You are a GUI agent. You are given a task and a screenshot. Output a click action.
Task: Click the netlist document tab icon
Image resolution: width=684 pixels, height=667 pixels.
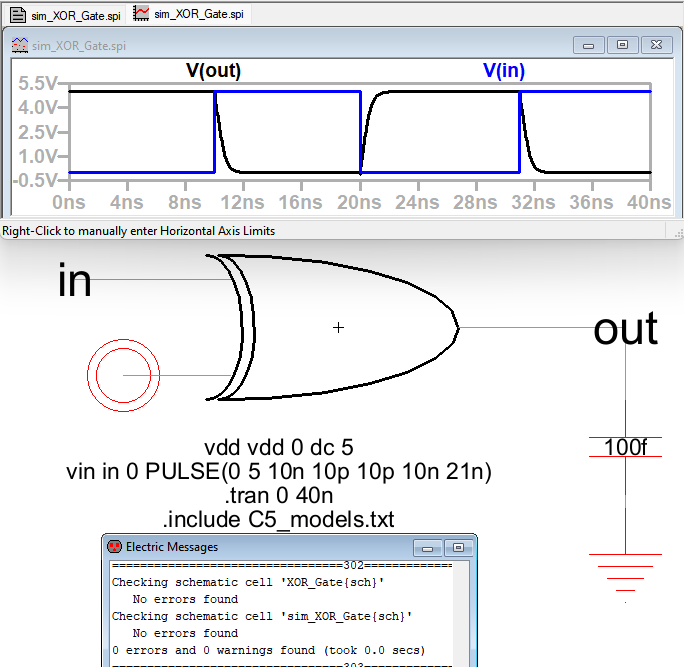[x=17, y=14]
